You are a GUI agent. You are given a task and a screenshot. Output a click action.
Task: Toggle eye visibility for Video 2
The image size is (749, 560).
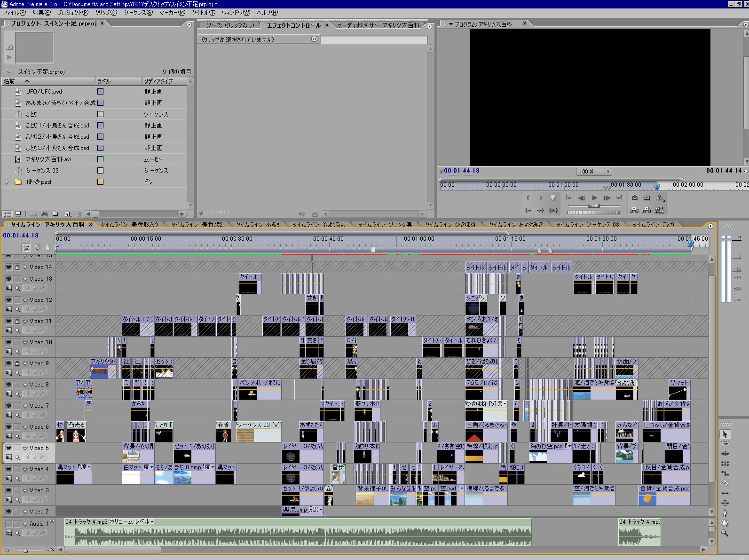(8, 511)
